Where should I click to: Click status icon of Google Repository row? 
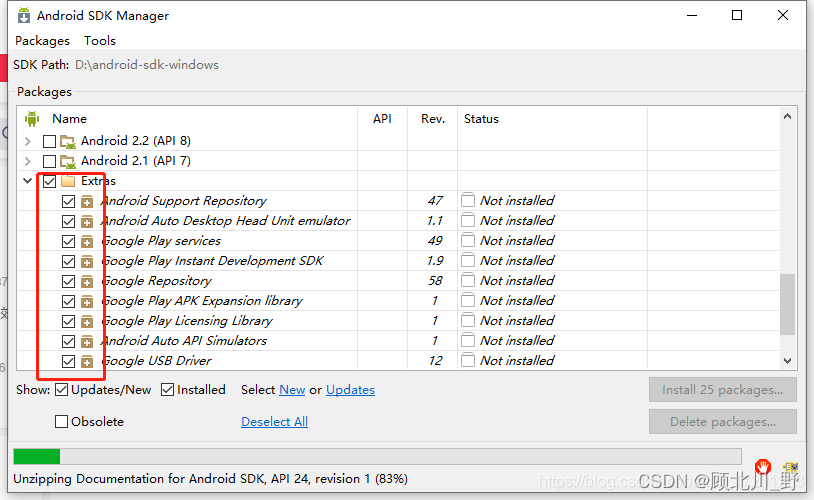pyautogui.click(x=468, y=280)
